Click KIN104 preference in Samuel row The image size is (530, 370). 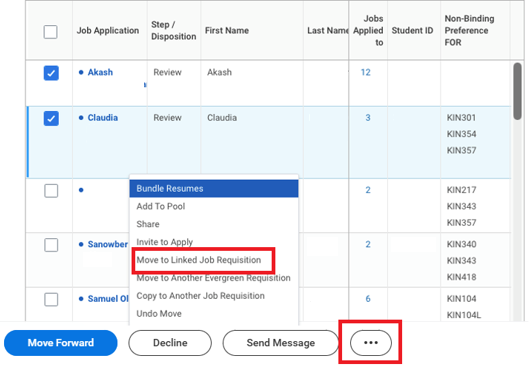point(461,299)
